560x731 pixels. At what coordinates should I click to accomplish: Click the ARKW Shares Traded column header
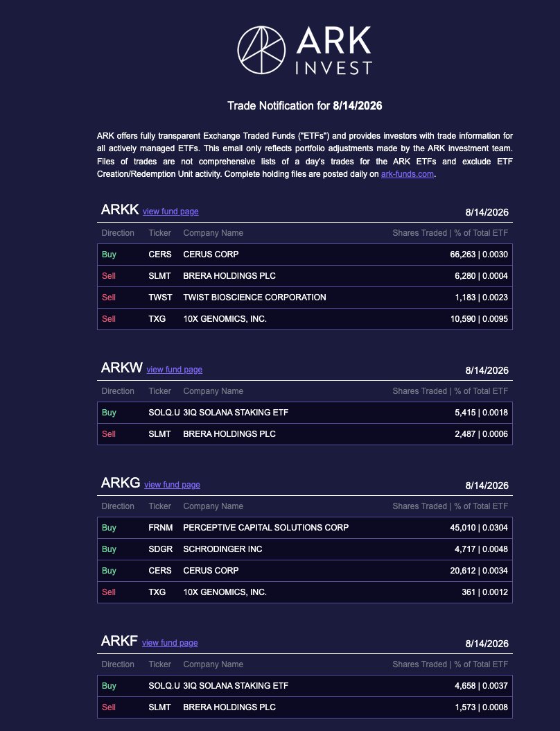(450, 391)
